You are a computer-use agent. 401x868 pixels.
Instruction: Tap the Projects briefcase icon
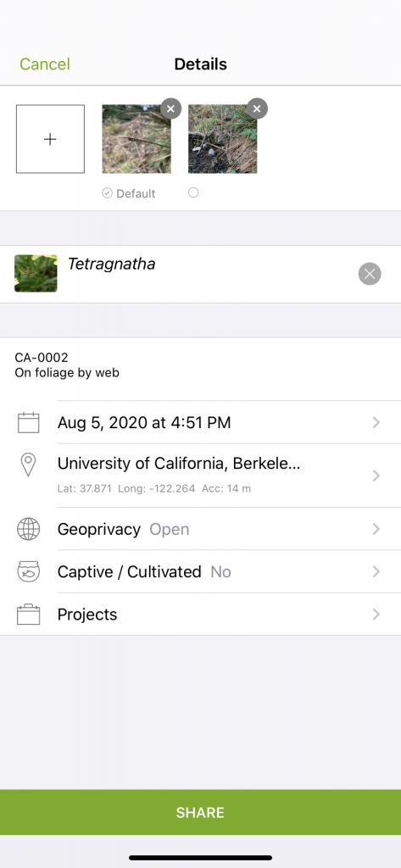pos(28,615)
